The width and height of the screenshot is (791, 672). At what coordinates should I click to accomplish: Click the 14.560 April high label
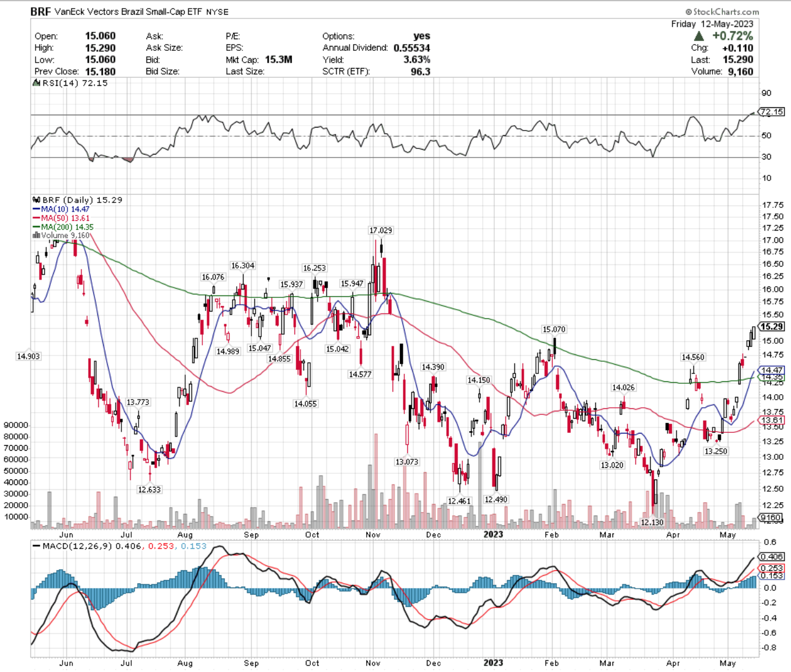pos(694,357)
